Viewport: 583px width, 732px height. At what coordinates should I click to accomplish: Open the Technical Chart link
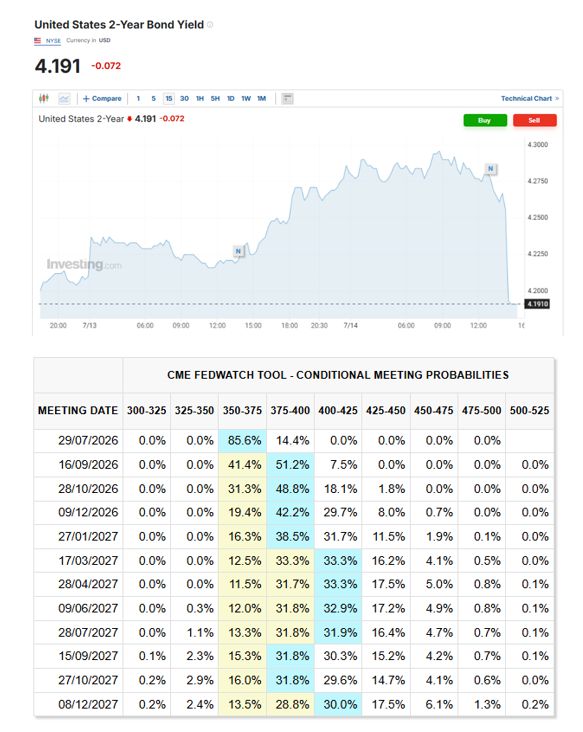(x=530, y=99)
